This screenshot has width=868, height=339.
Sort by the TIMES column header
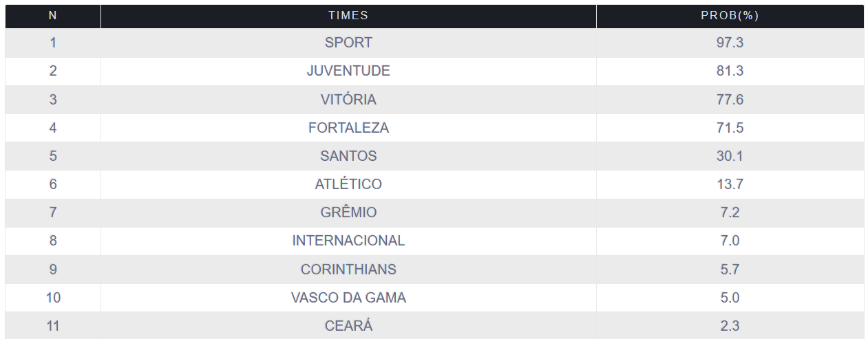point(348,16)
